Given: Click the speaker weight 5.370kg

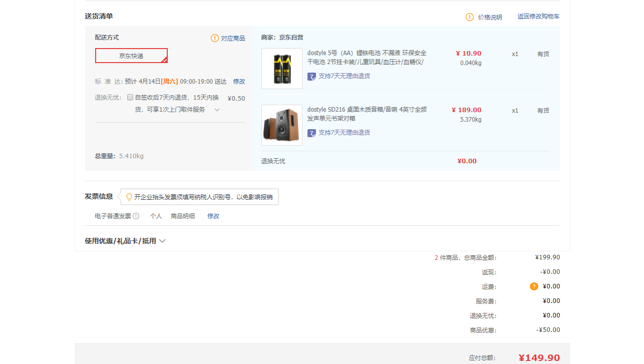Looking at the screenshot, I should coord(471,120).
